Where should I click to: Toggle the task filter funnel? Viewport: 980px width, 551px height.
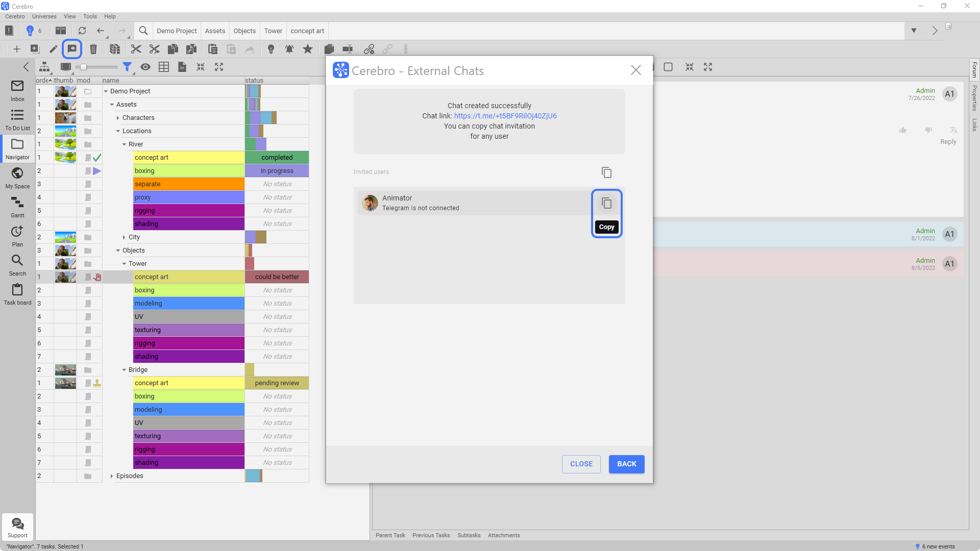pyautogui.click(x=127, y=67)
